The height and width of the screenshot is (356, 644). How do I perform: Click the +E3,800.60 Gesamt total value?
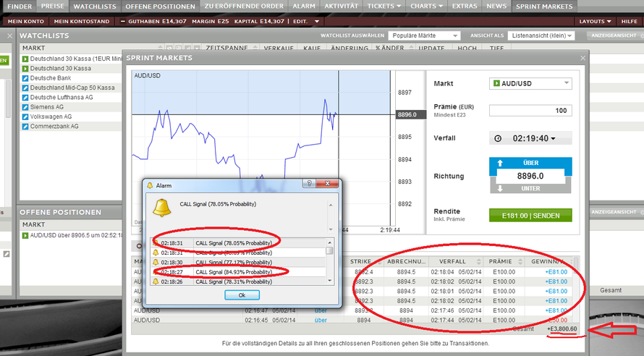coord(562,329)
